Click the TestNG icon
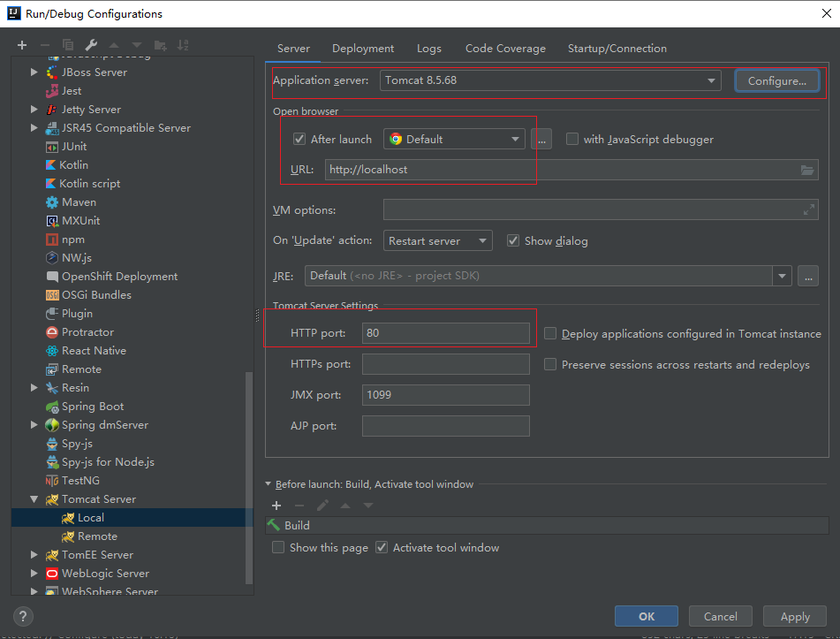840x639 pixels. point(52,481)
